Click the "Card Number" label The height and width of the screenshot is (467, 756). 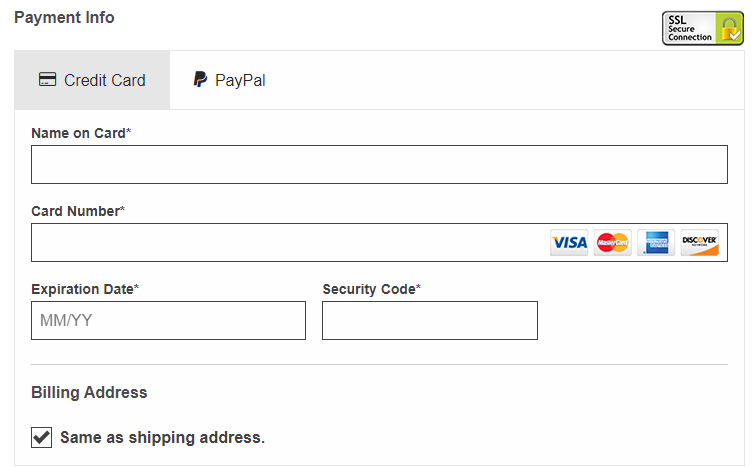75,211
